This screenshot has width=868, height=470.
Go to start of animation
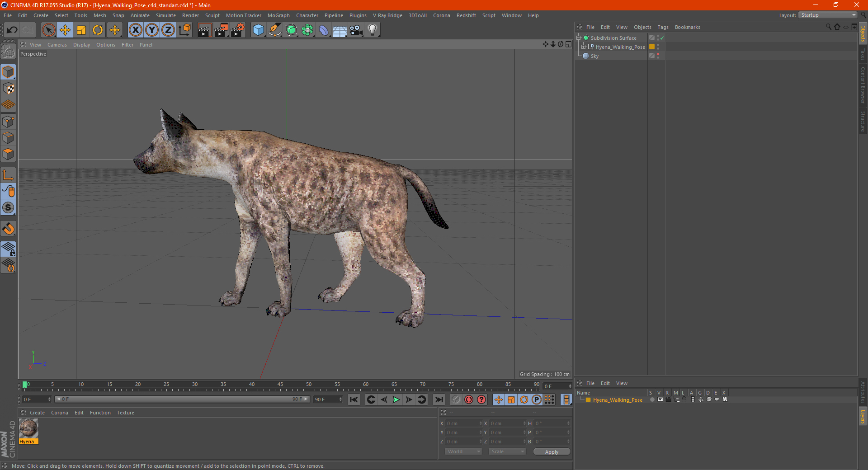[354, 399]
